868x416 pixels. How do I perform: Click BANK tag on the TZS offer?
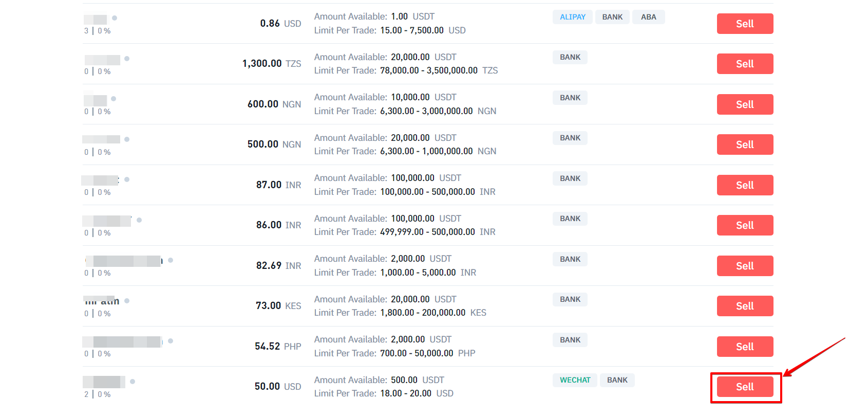(x=570, y=57)
